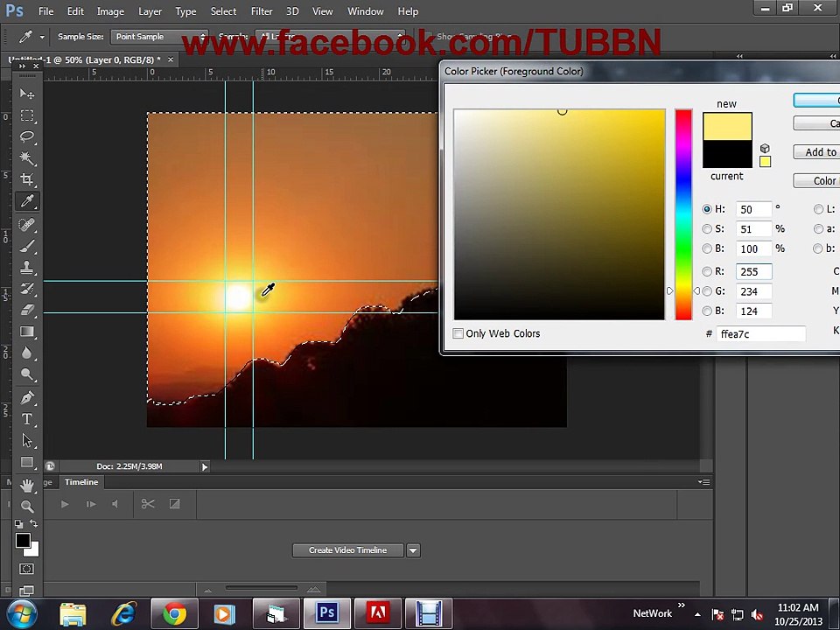Viewport: 840px width, 630px height.
Task: Change the screen mode icon
Action: 26,591
